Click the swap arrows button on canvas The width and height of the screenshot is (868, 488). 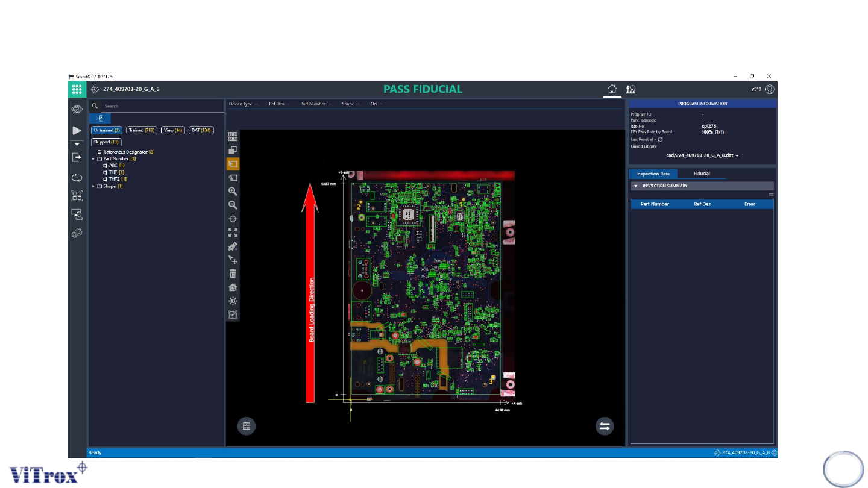605,426
